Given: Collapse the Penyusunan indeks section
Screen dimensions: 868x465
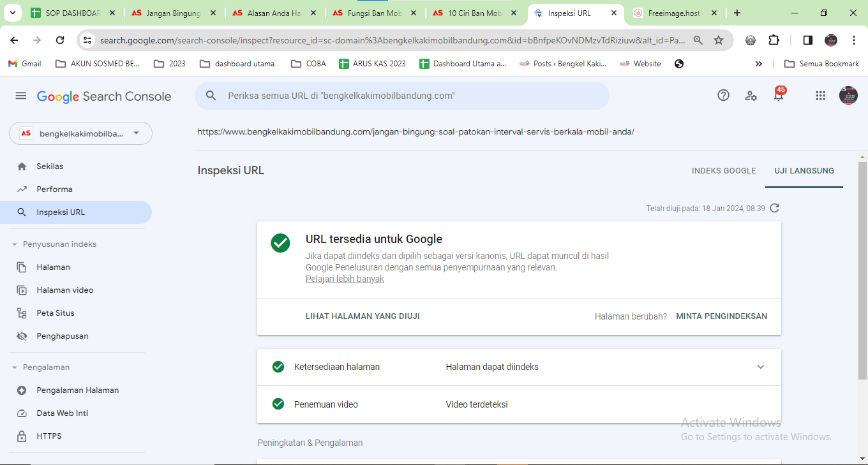Looking at the screenshot, I should 15,244.
